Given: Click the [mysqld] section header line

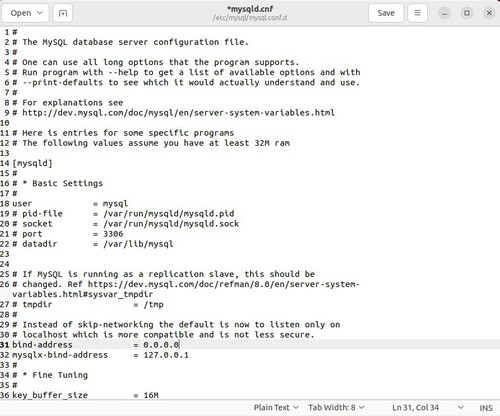Looking at the screenshot, I should pyautogui.click(x=32, y=163).
